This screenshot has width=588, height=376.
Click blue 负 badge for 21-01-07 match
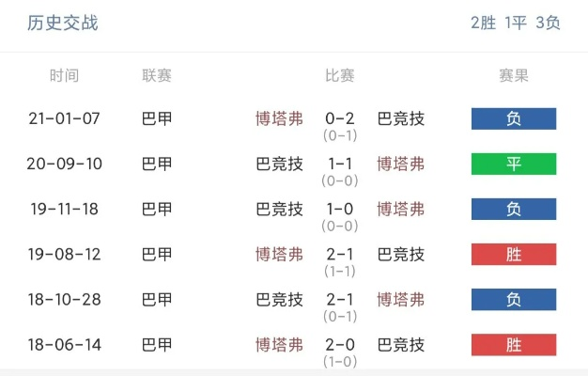pyautogui.click(x=514, y=119)
